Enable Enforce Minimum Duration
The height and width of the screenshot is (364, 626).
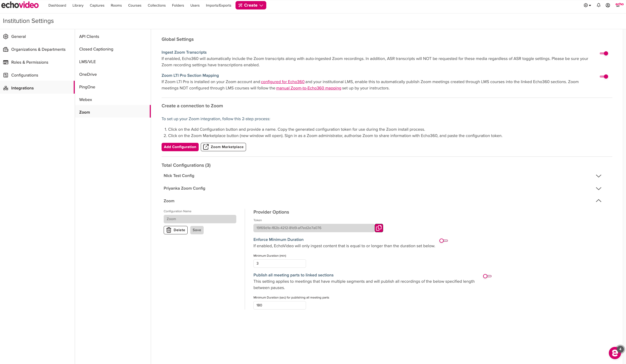tap(444, 241)
